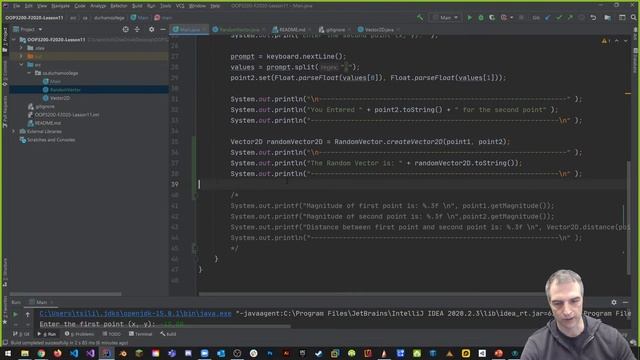Collapse the src folder
640x360 pixels.
coord(21,65)
